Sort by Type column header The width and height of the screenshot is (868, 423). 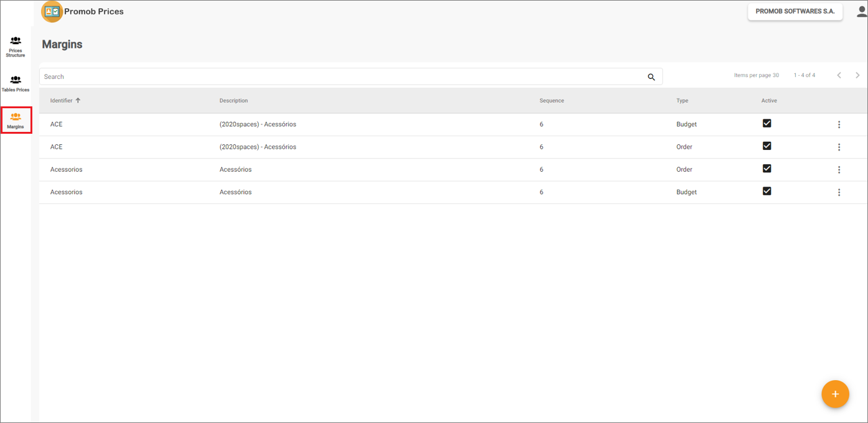[683, 101]
